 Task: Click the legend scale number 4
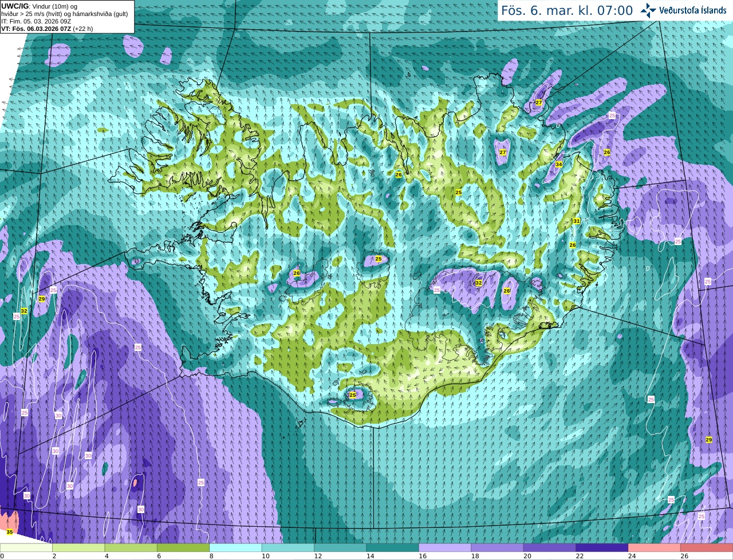tap(106, 556)
